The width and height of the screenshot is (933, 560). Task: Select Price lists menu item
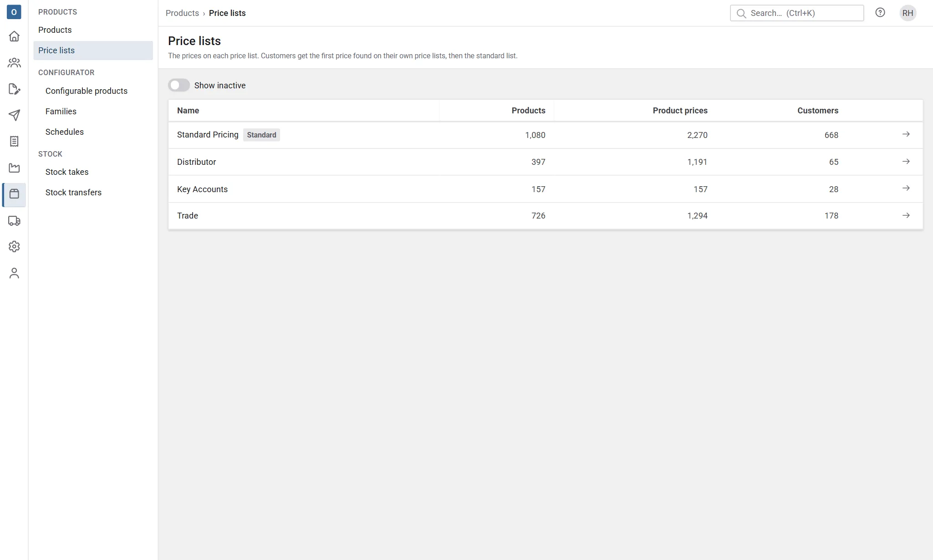[93, 51]
